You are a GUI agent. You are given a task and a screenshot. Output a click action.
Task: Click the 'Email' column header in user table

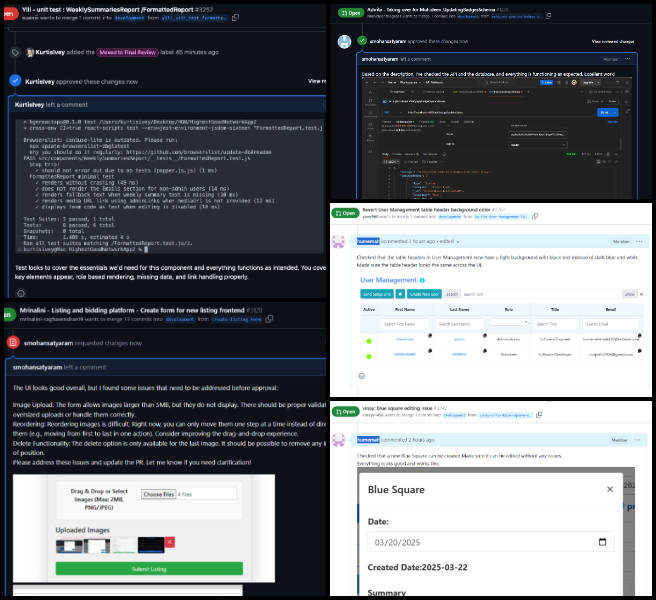[611, 310]
